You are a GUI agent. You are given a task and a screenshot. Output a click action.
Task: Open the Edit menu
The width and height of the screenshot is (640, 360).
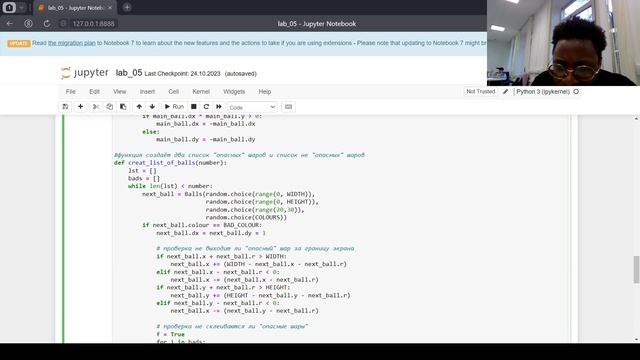[94, 91]
